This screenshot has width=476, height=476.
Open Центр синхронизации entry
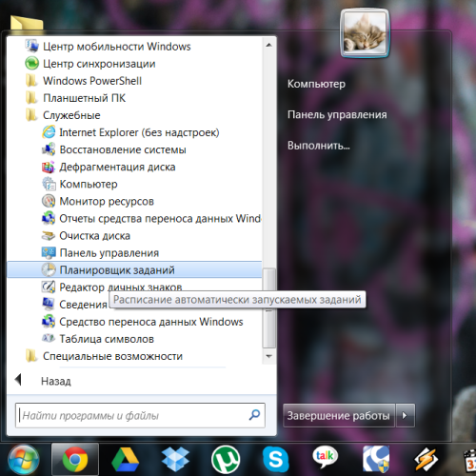tap(99, 64)
